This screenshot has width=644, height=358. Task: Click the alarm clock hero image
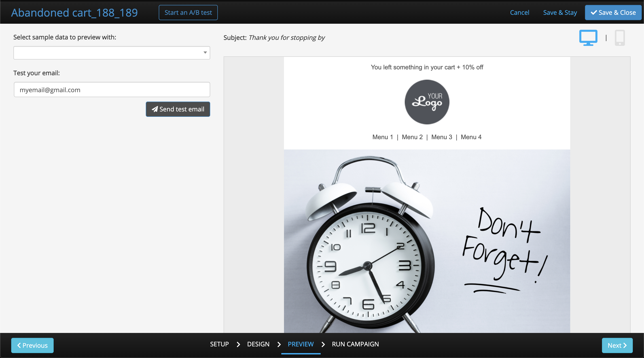(427, 241)
